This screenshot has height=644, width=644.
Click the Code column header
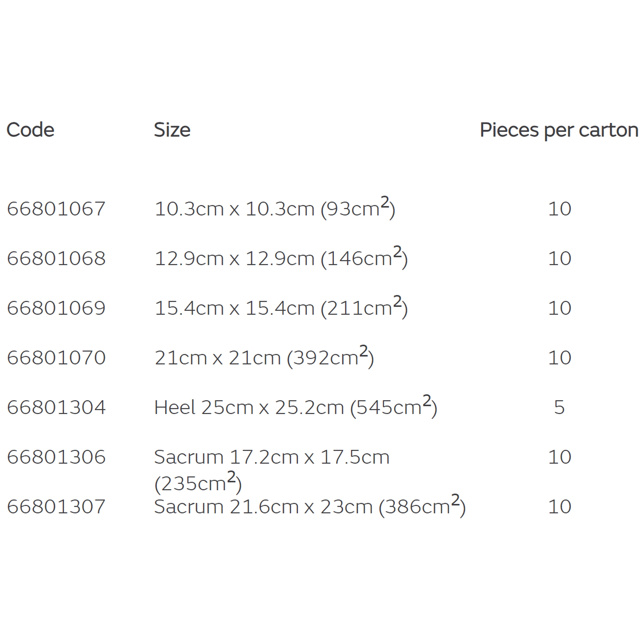point(30,130)
